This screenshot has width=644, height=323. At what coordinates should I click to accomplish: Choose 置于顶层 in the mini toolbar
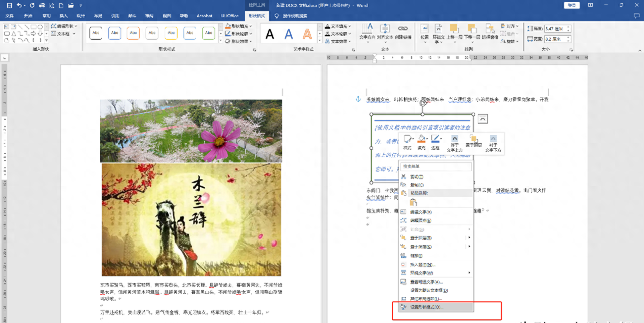pos(473,142)
